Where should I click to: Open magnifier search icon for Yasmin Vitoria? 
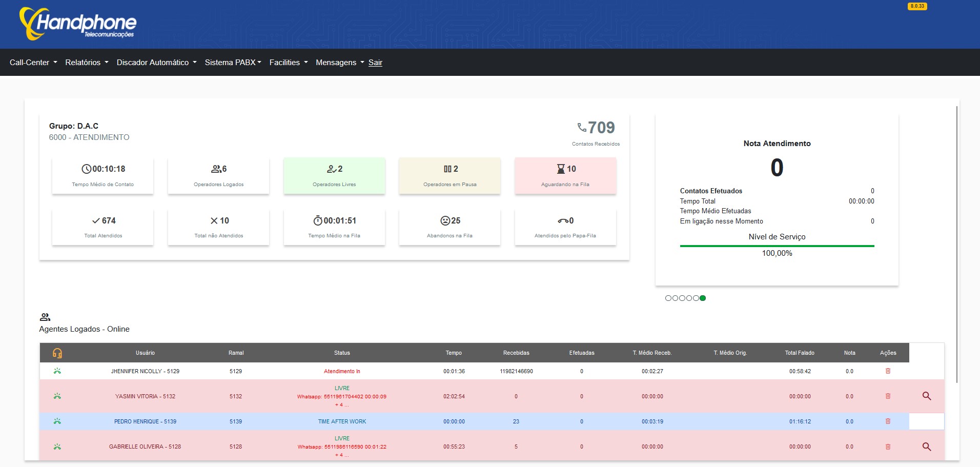(x=926, y=396)
